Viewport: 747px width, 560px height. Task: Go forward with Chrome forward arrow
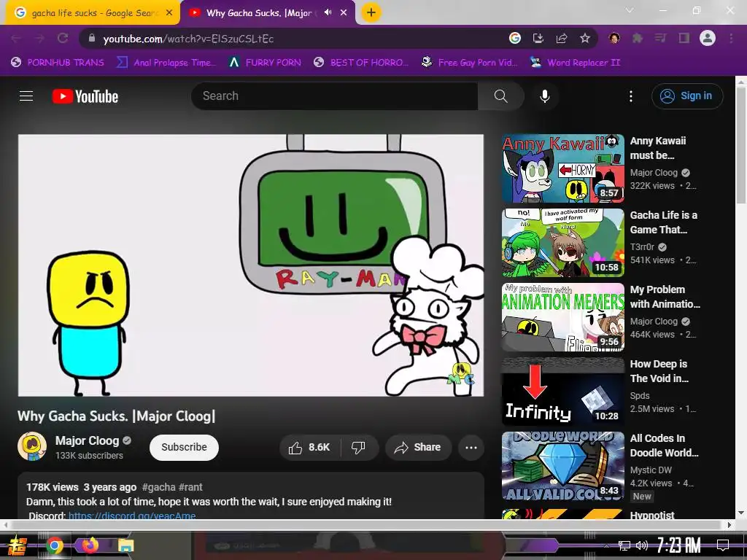click(39, 38)
